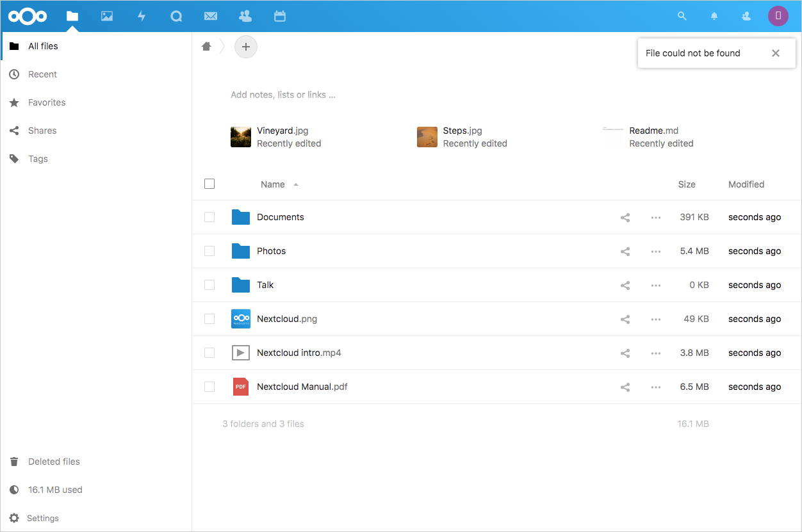Open the Readme.md recent file
Screen dimensions: 802x532
[648, 137]
